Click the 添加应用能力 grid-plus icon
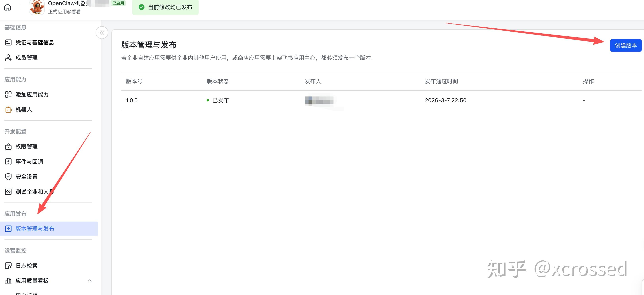The image size is (644, 295). [8, 94]
